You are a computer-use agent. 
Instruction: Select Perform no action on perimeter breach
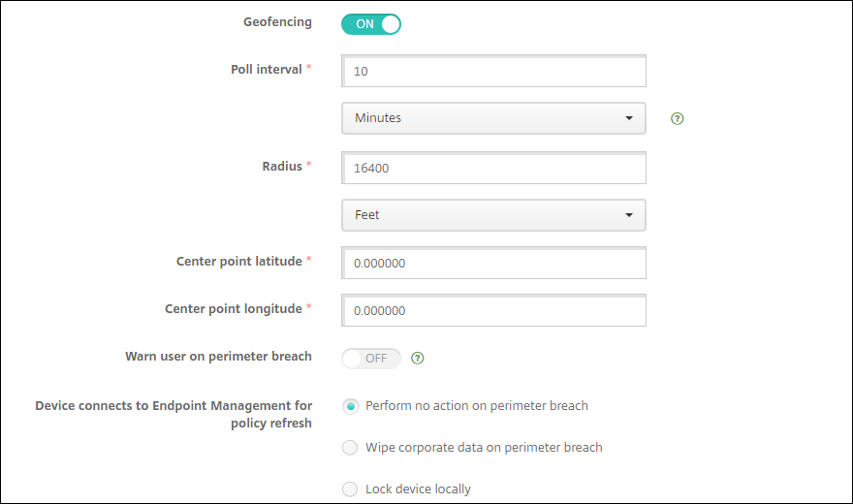tap(350, 406)
